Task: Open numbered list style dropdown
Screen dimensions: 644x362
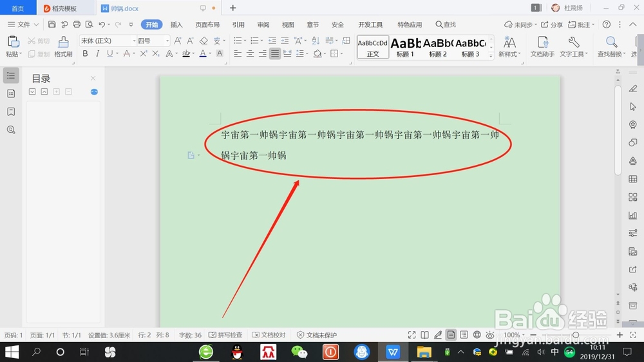Action: [x=261, y=41]
